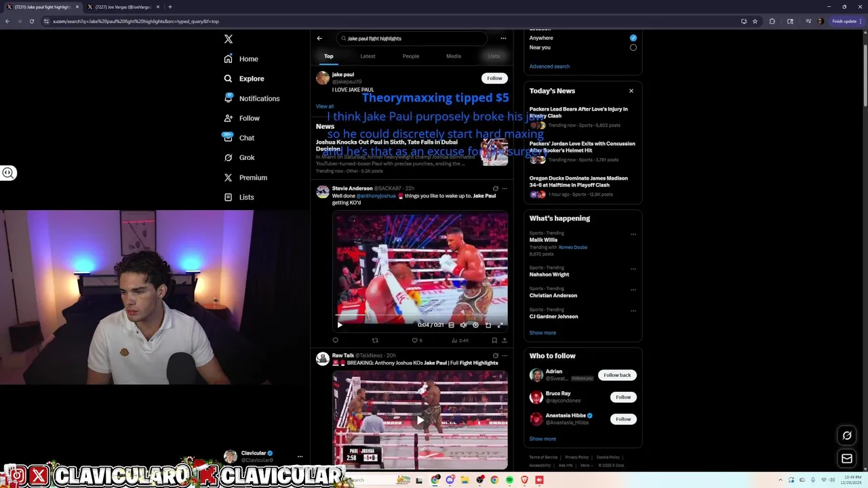Open Grok explain icon on Raw Talk post
This screenshot has height=488, width=868.
pos(496,355)
